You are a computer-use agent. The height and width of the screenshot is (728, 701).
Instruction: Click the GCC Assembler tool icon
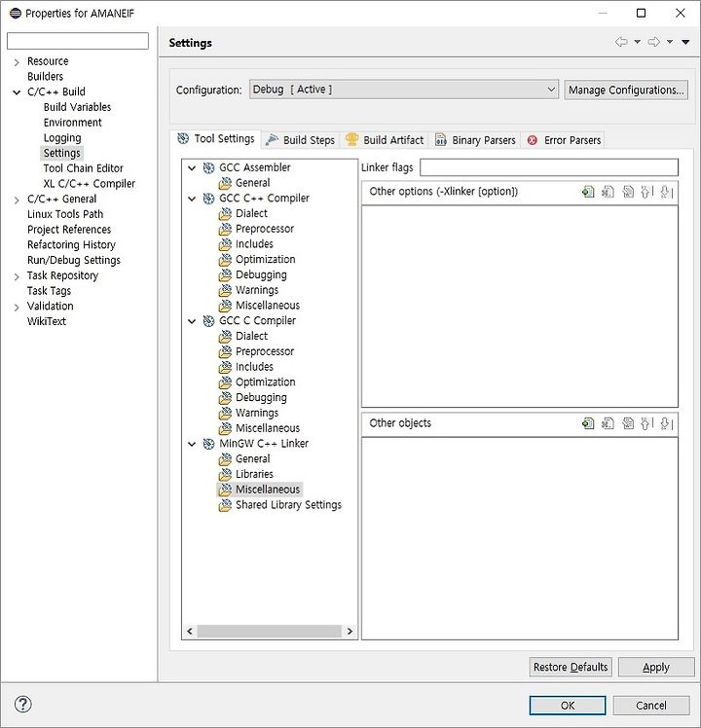208,167
